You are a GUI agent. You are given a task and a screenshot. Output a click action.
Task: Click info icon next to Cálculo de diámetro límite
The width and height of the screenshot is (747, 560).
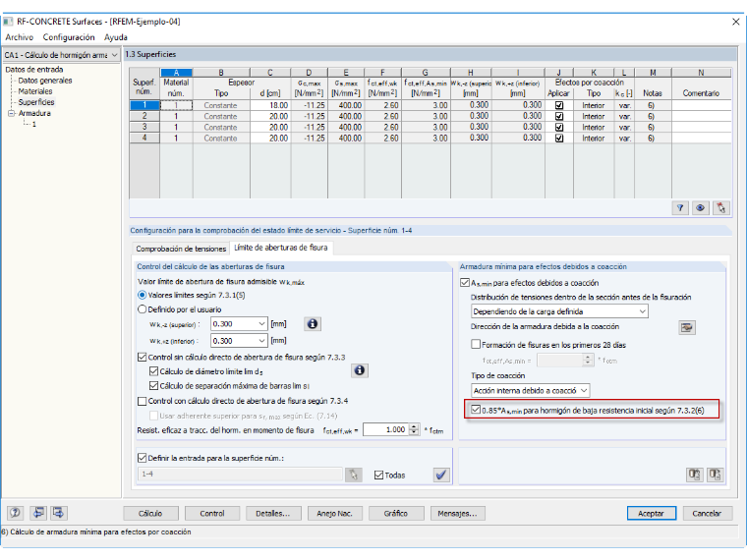[360, 370]
